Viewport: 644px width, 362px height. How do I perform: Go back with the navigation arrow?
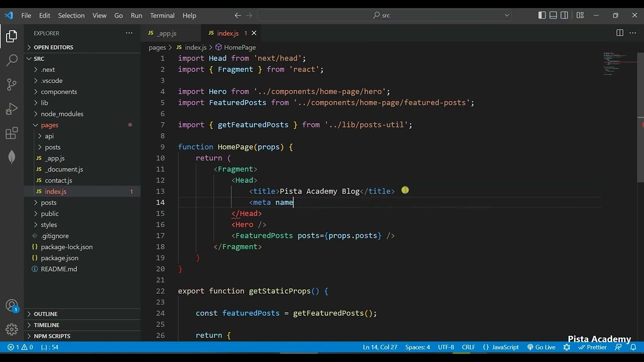tap(237, 15)
